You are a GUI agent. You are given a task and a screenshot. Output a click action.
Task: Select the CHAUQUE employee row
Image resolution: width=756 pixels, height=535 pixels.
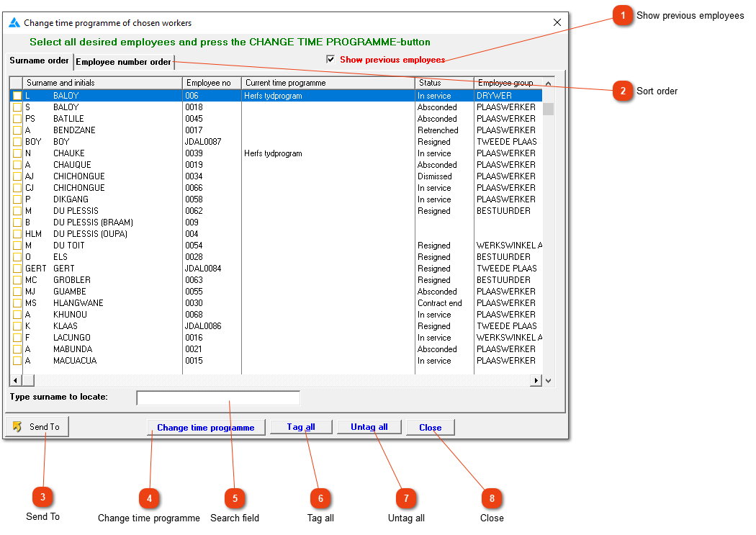click(276, 165)
